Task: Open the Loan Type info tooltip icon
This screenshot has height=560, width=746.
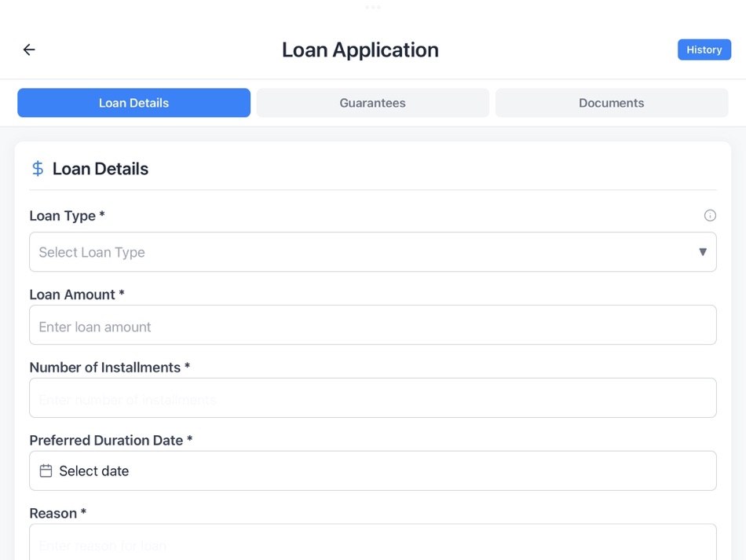Action: [x=710, y=215]
